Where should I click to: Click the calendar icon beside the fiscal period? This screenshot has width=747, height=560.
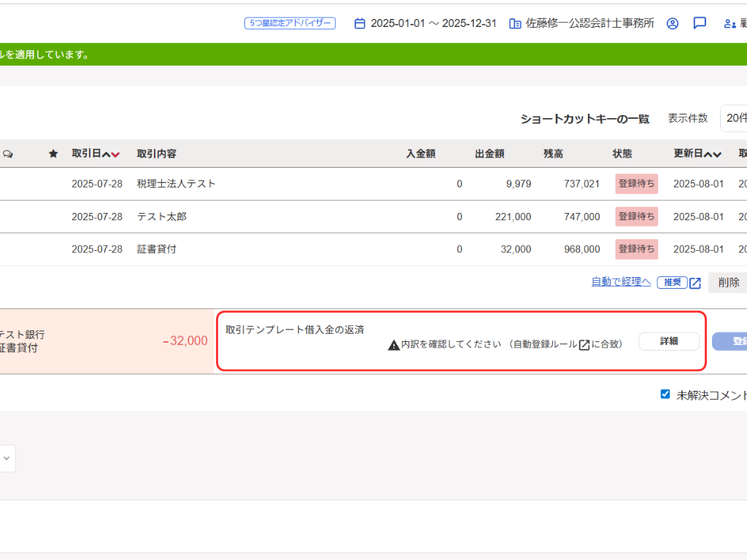tap(360, 23)
